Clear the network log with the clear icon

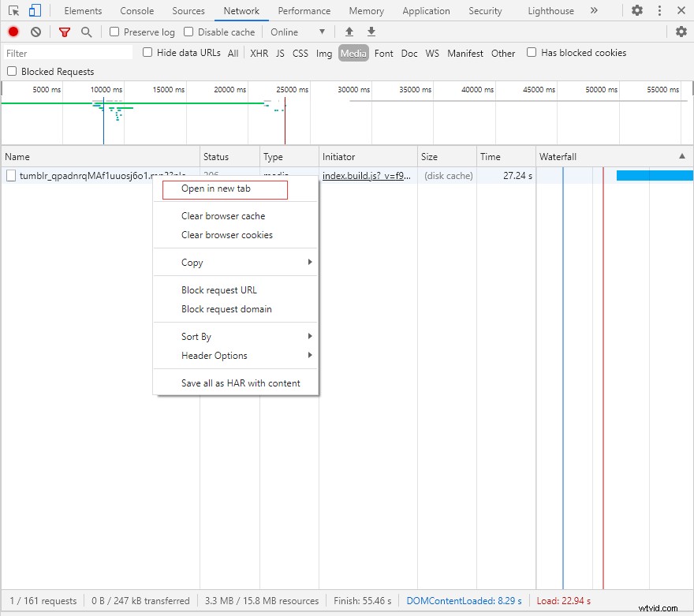[35, 32]
